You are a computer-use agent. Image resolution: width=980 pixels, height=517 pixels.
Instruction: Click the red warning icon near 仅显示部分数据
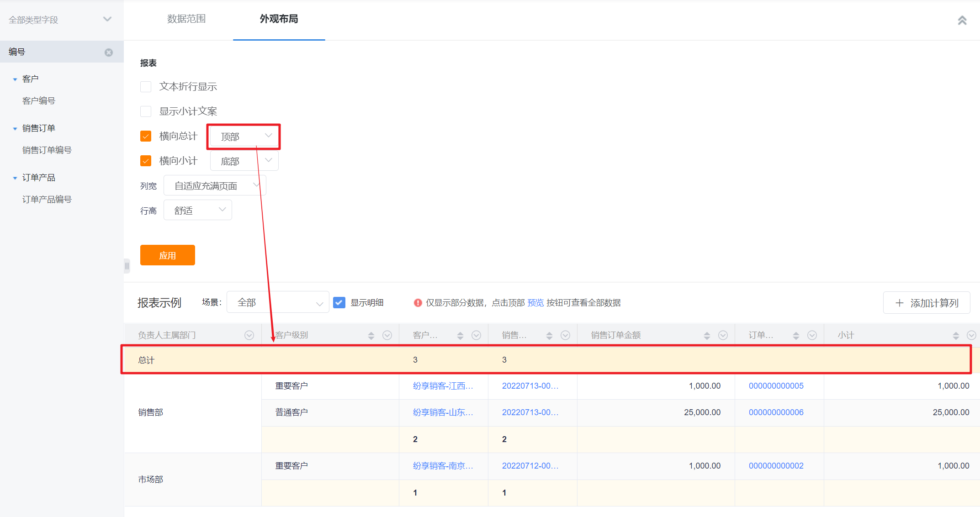click(x=418, y=303)
